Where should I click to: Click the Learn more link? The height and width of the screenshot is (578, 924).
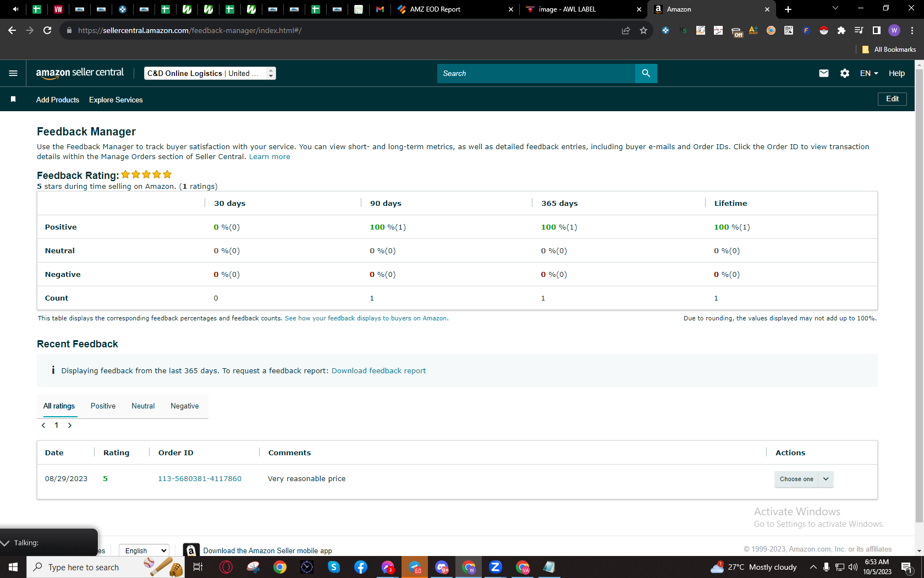click(269, 157)
